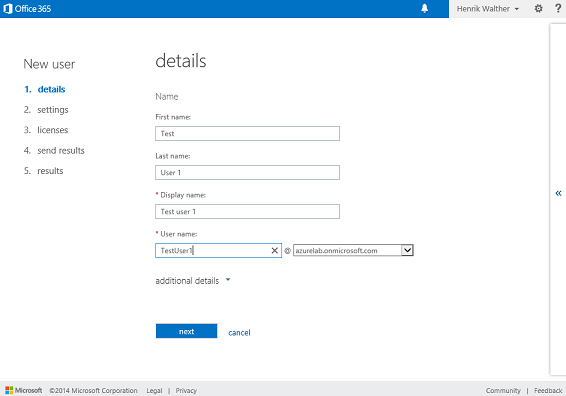Select step 3 licenses
Screen dimensions: 566x396
(46, 130)
